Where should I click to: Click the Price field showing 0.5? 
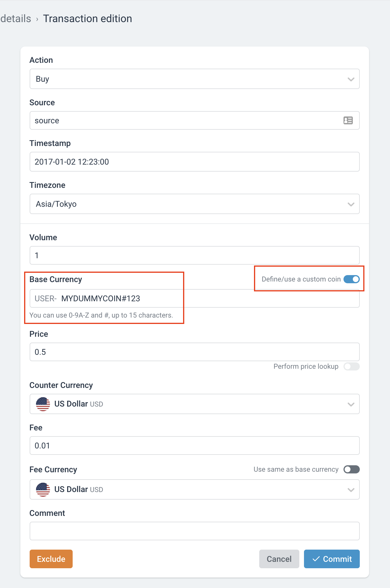pos(195,352)
